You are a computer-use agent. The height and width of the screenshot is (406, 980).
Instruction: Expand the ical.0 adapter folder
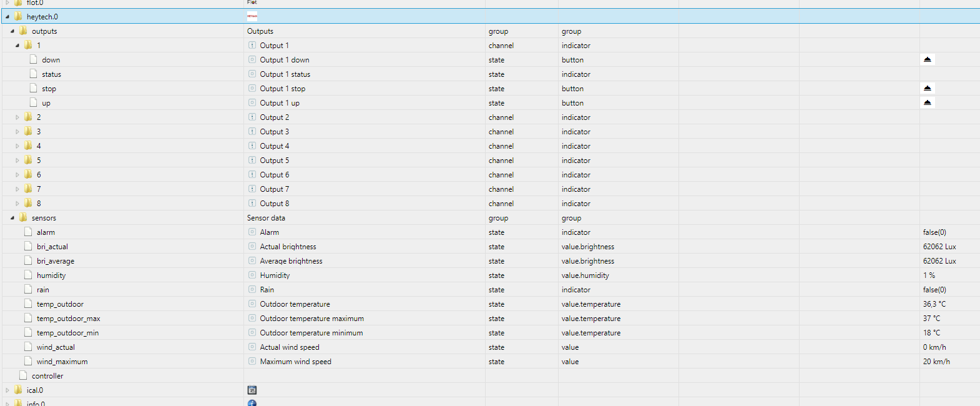coord(7,390)
